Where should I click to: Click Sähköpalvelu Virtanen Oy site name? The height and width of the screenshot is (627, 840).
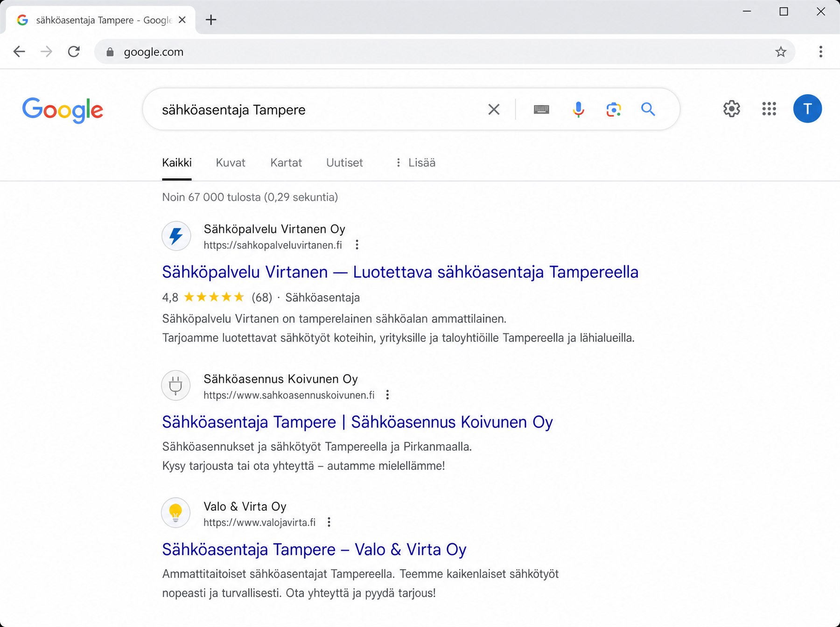(274, 229)
